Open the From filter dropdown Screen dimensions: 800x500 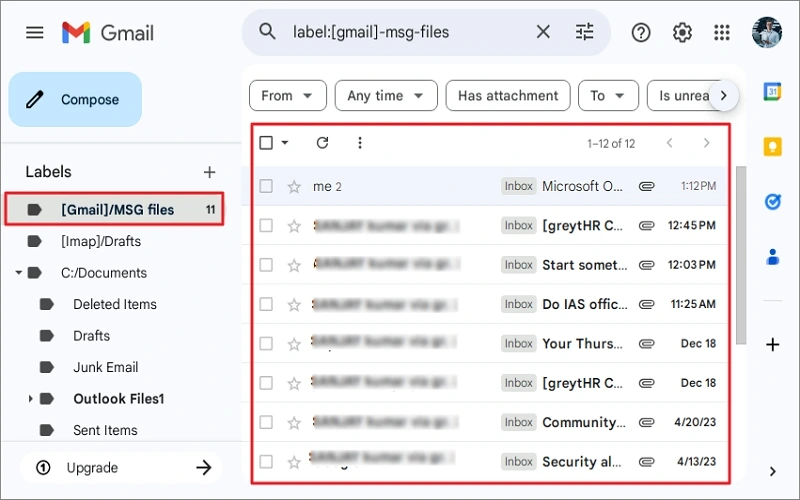[x=288, y=95]
